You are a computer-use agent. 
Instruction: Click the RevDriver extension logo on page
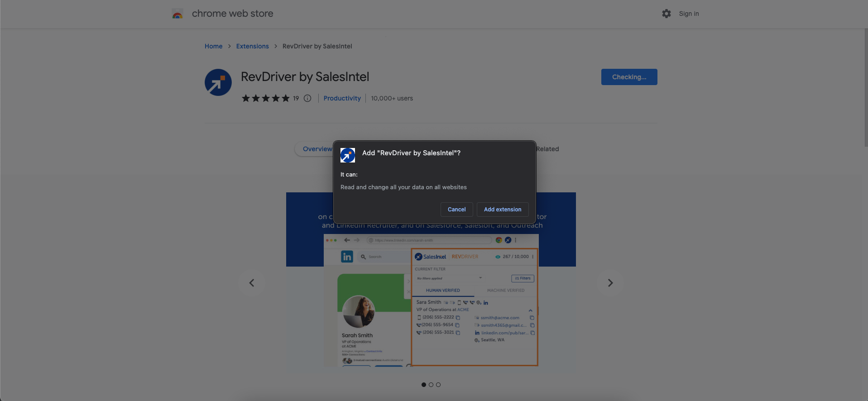[x=218, y=82]
